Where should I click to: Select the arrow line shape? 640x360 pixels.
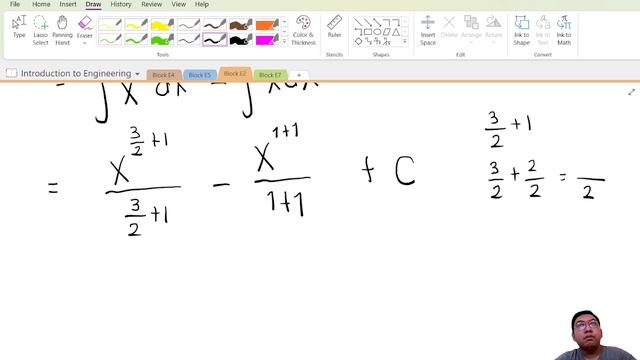point(367,22)
